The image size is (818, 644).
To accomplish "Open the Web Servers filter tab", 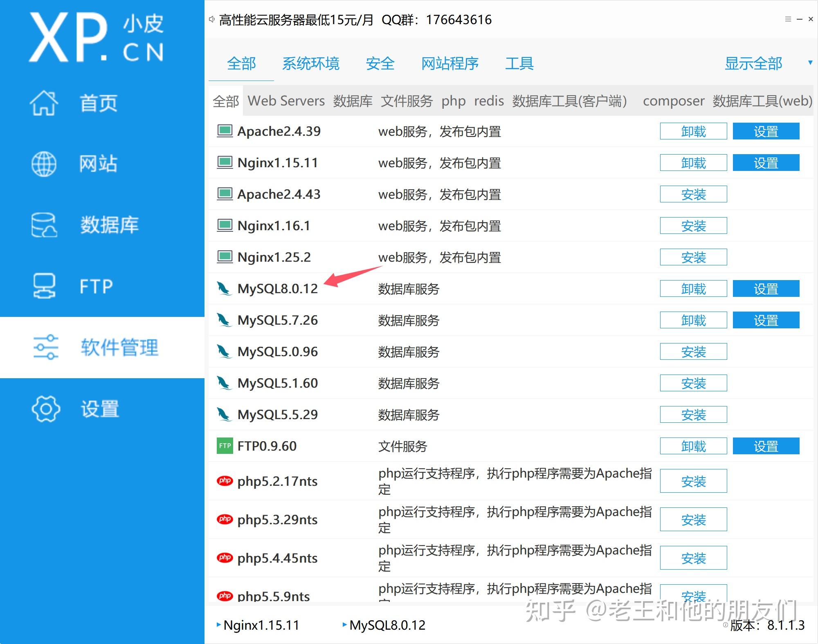I will 286,101.
